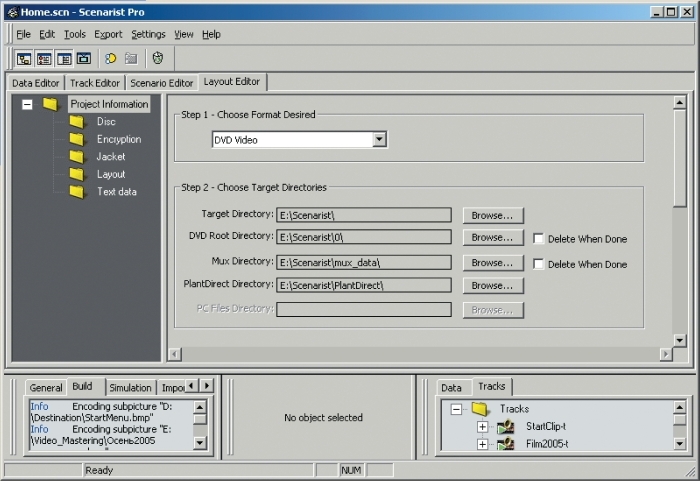This screenshot has height=481, width=700.
Task: Enable Delete When Done for DVD Root Directory
Action: click(x=539, y=238)
